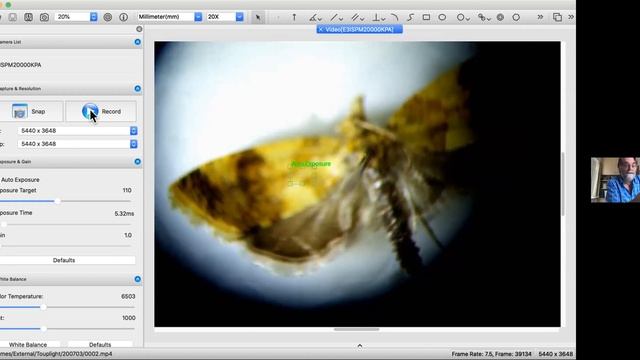Open the second 5440 x 3648 snap resolution dropdown
This screenshot has width=640, height=360.
133,144
